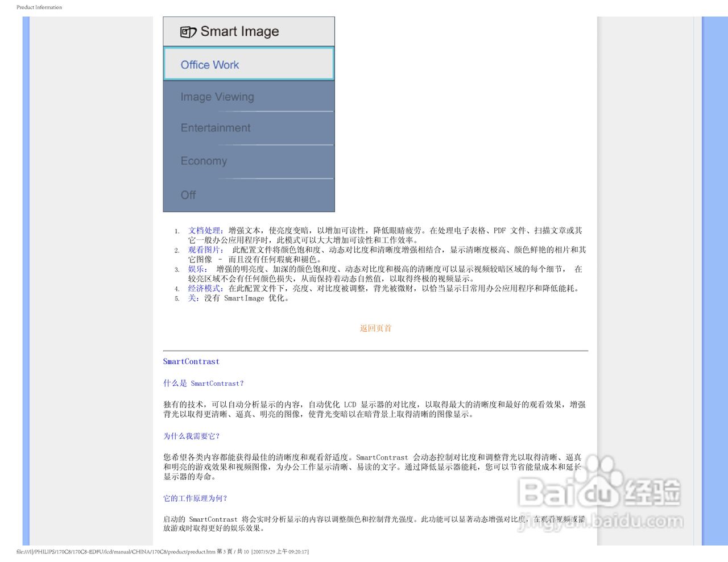Click the paragraph starting 独有的技术
Screen dimensions: 728x562
coord(374,409)
